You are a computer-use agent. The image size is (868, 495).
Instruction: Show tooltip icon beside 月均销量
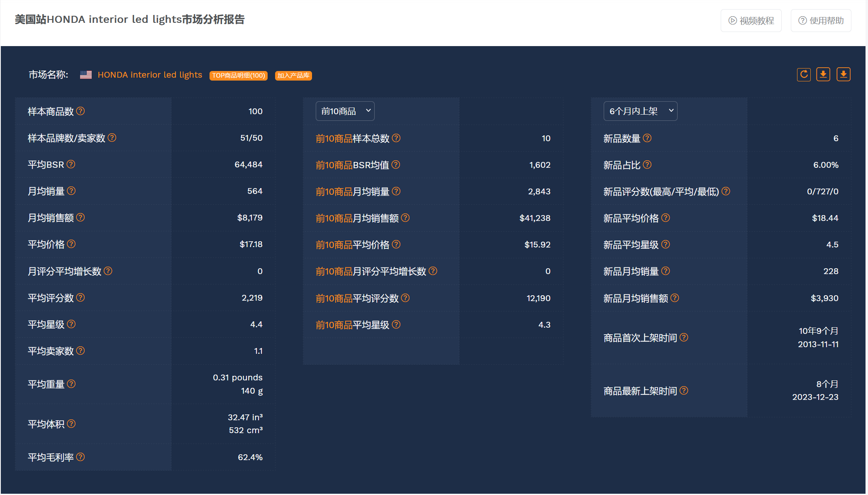71,191
